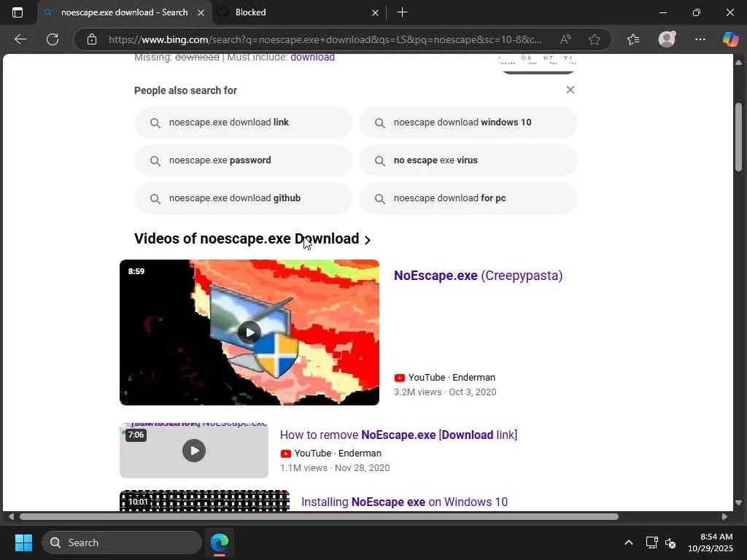Open How to remove NoEscape.exe link
747x560 pixels.
(x=398, y=435)
